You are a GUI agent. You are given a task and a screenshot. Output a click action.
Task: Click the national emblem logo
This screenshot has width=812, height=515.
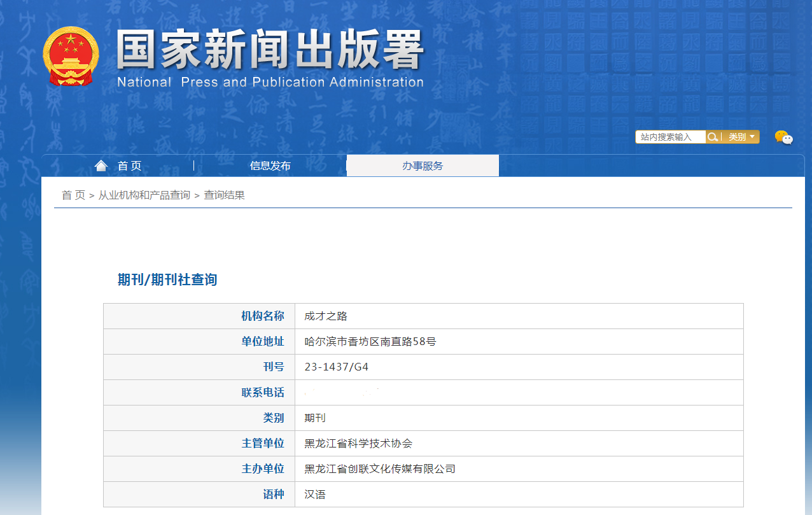[x=71, y=56]
